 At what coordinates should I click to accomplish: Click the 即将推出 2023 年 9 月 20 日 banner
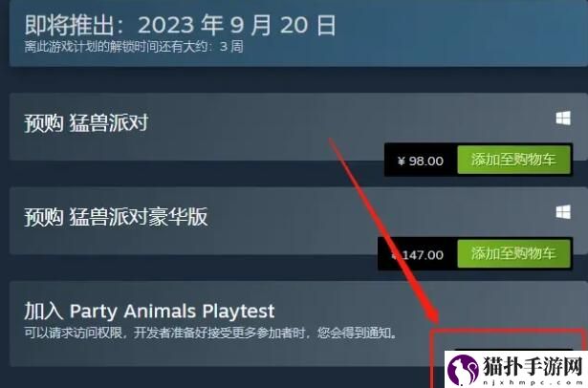click(180, 25)
